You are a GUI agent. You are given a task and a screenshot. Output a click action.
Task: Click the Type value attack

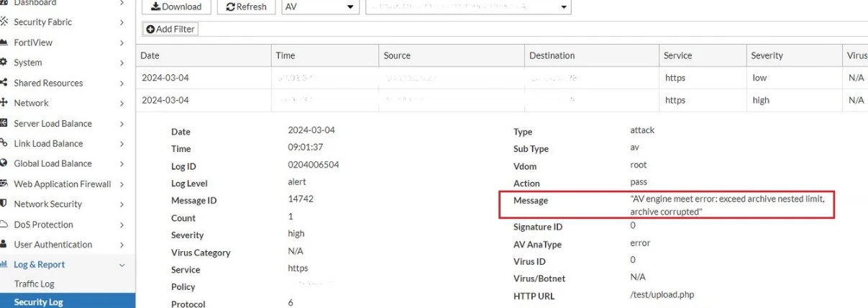point(642,130)
